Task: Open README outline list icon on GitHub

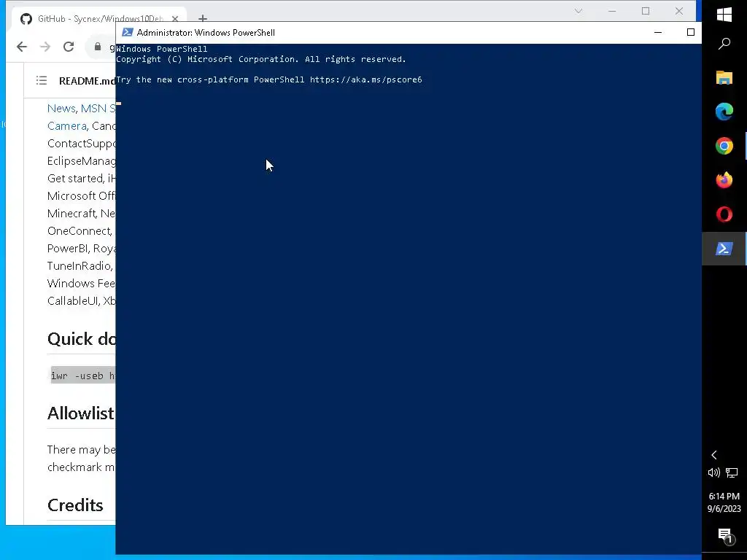Action: [42, 80]
